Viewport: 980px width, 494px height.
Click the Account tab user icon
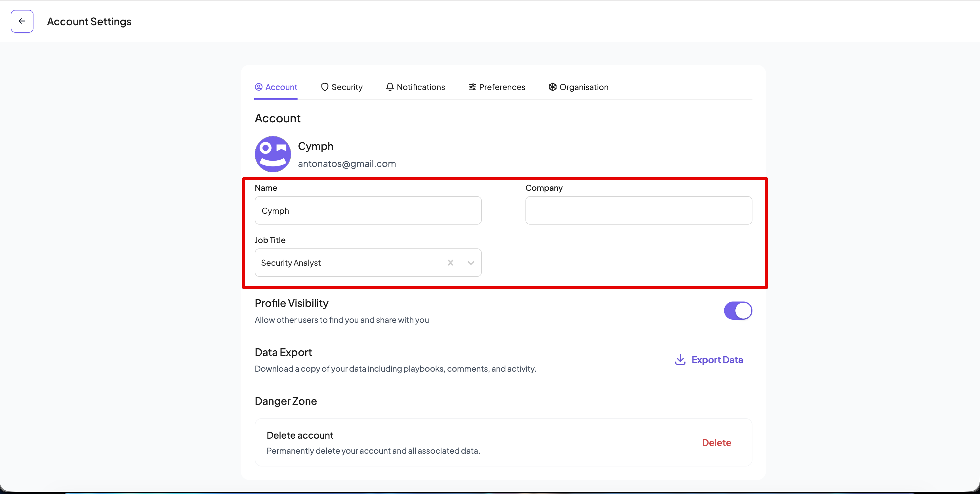[x=258, y=87]
